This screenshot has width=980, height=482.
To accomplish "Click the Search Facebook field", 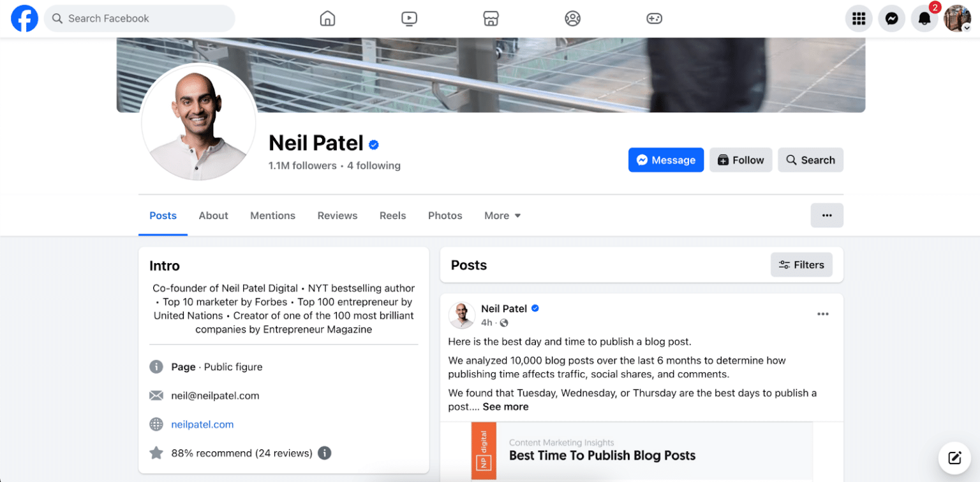I will pyautogui.click(x=140, y=19).
